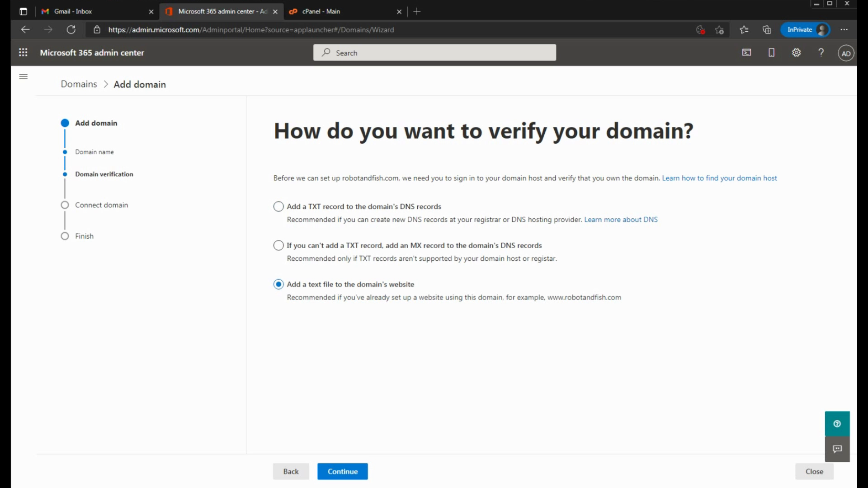Expand the left navigation hamburger menu
The height and width of the screenshot is (488, 868).
point(24,76)
